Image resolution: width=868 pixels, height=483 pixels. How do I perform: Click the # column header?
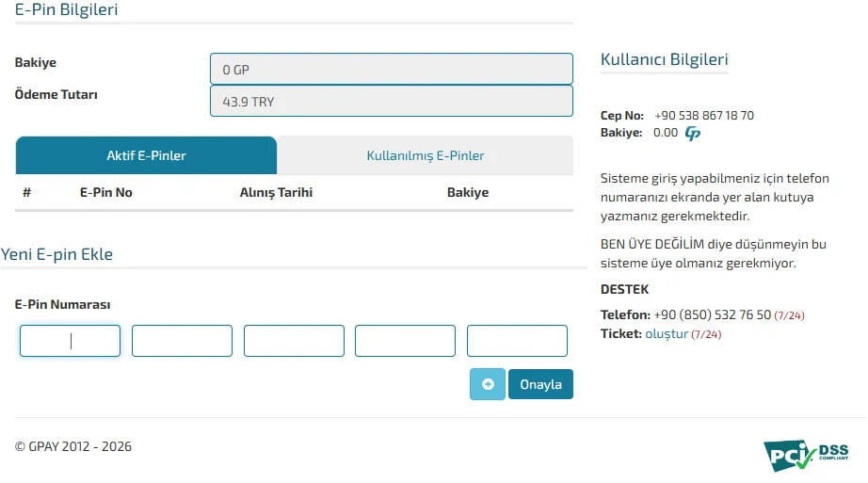point(26,192)
